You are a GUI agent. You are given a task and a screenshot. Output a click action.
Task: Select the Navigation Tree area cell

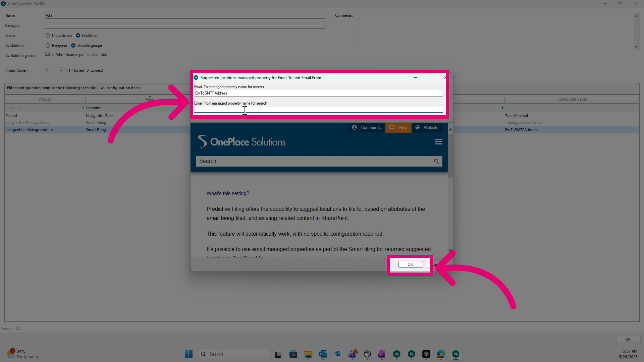point(99,116)
